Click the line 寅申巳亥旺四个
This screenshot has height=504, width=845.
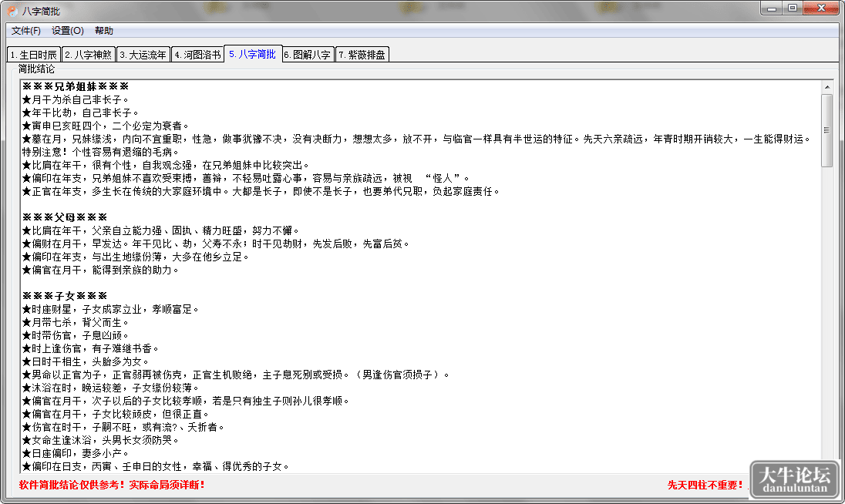[106, 126]
